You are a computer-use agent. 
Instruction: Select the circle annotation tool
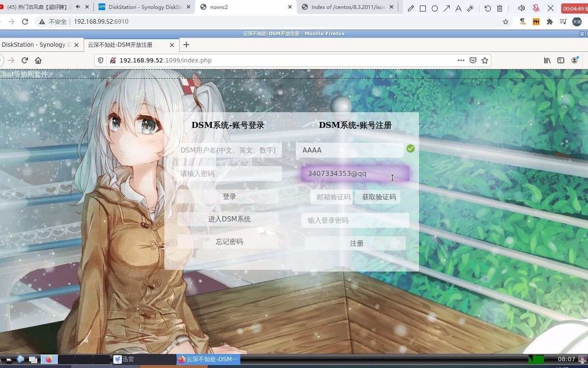(435, 8)
